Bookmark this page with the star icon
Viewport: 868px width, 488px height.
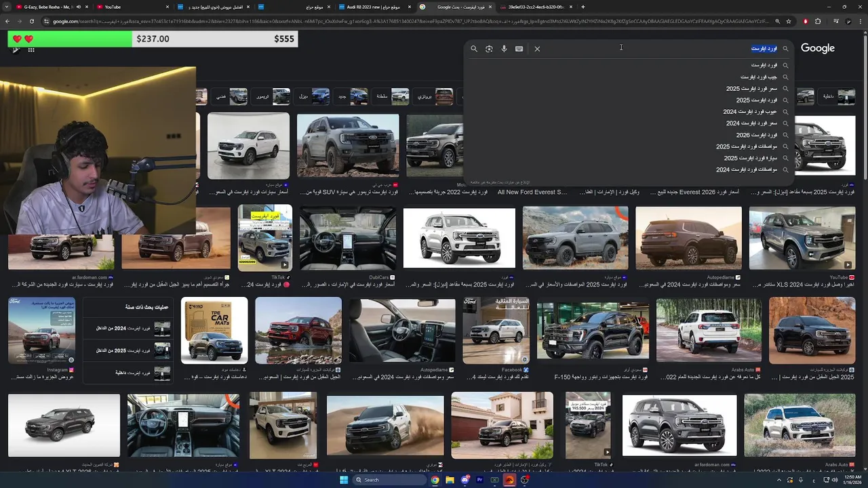(789, 21)
